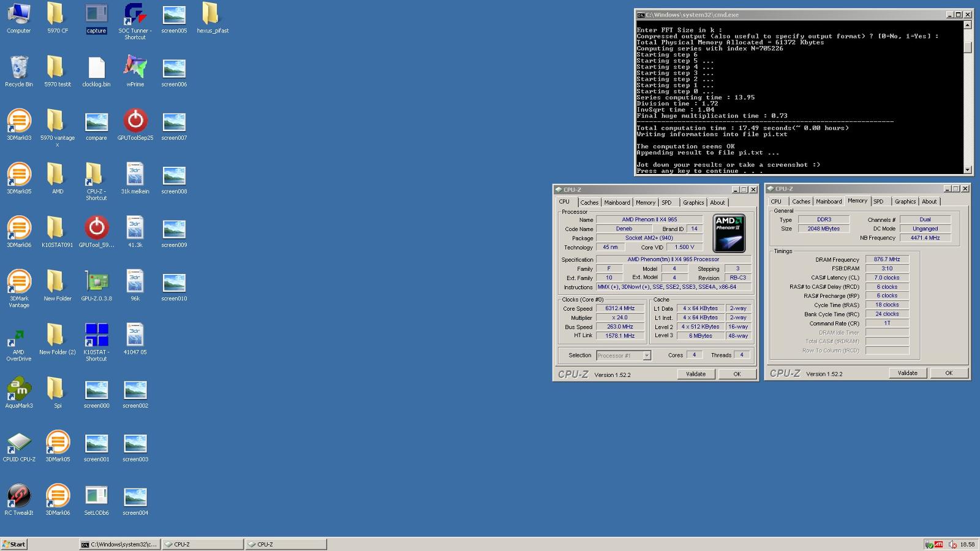Click the Core Speed value 6312.4 MHz
Screen dimensions: 980x551
coord(620,309)
